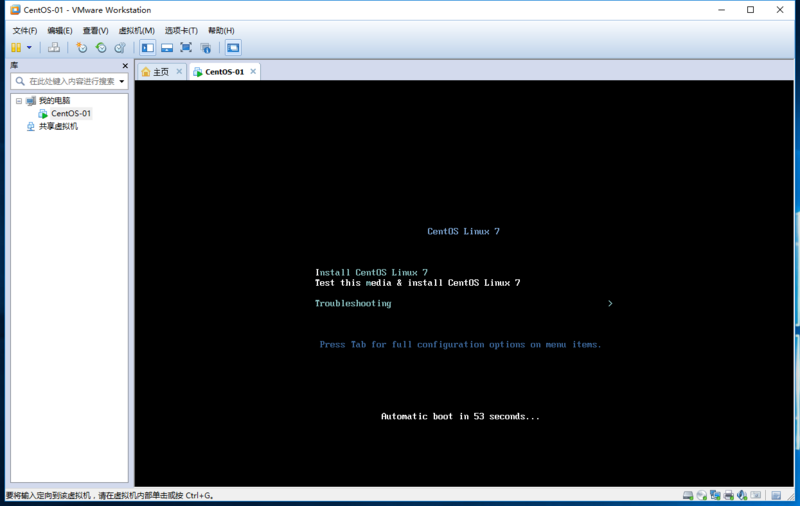
Task: Collapse the 我的电脑 tree node
Action: pyautogui.click(x=19, y=100)
